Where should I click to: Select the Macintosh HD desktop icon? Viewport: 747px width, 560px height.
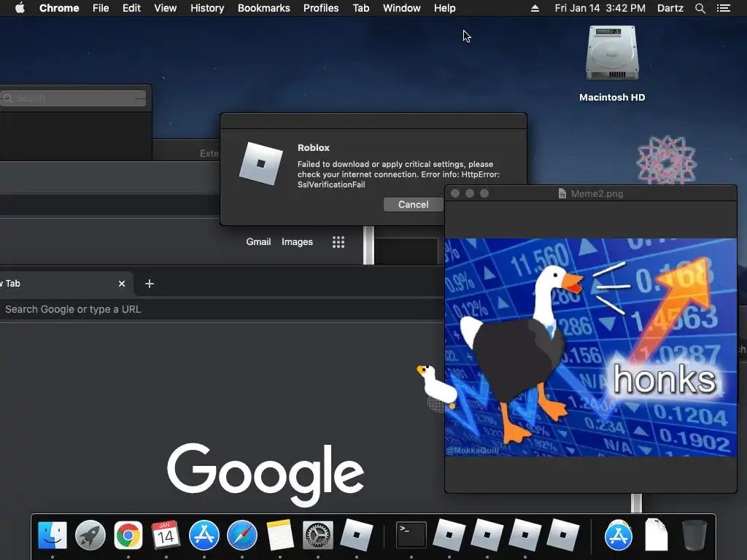pyautogui.click(x=612, y=63)
